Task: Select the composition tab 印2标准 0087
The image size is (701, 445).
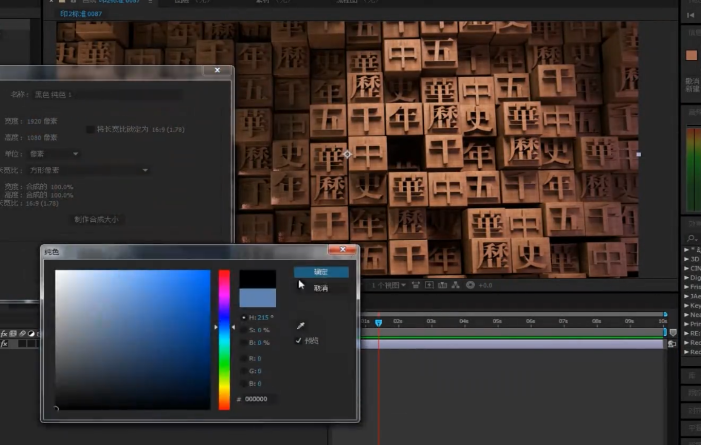Action: [x=81, y=14]
